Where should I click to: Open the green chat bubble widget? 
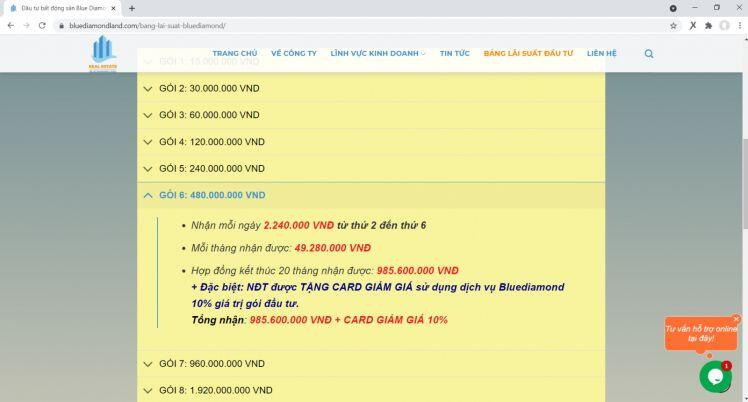pos(715,377)
